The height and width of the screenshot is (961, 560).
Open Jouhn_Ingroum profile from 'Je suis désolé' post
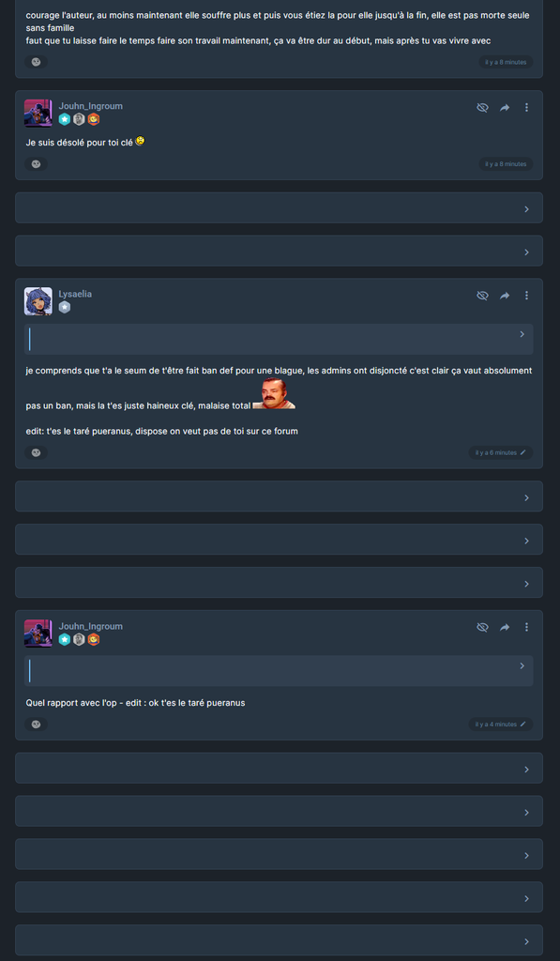point(91,106)
